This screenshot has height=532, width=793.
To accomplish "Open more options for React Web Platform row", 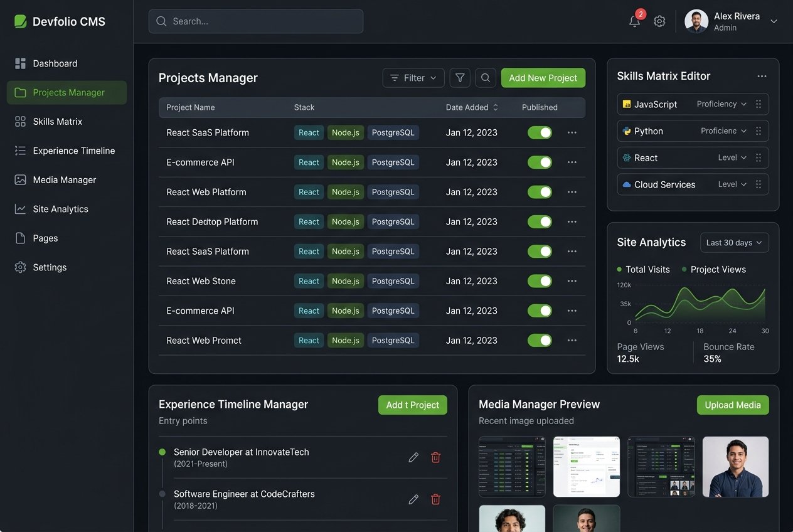I will click(x=572, y=192).
